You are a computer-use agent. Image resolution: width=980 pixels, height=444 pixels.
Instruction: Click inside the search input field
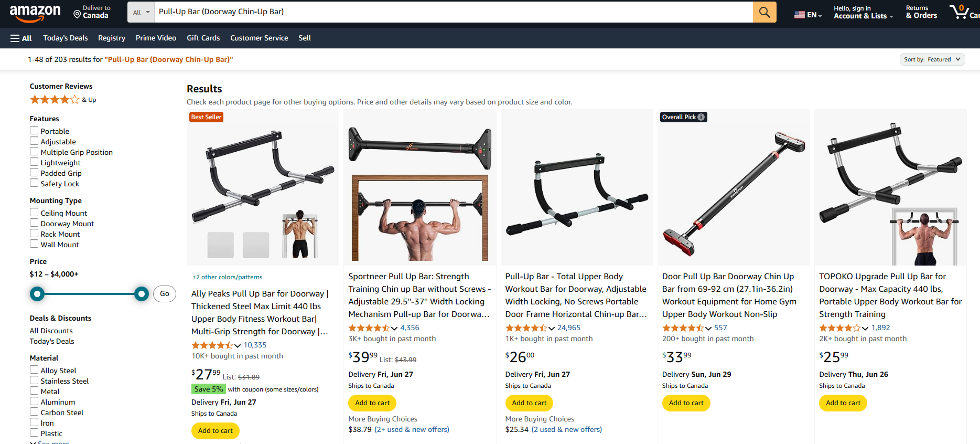[x=451, y=12]
